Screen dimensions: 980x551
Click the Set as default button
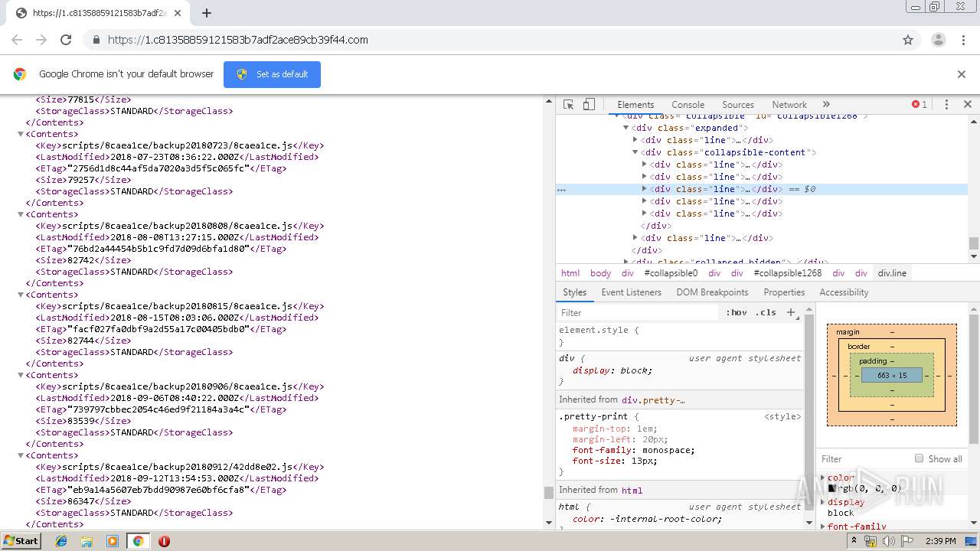tap(272, 74)
